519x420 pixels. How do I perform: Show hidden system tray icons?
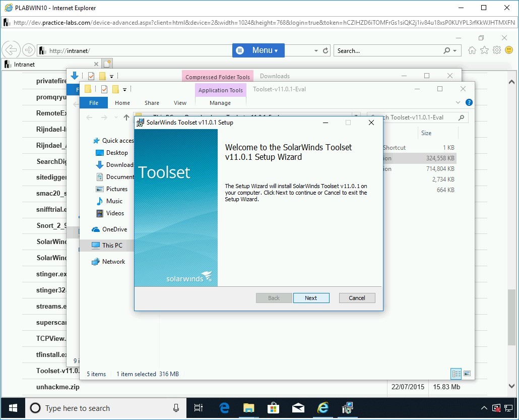click(x=484, y=408)
